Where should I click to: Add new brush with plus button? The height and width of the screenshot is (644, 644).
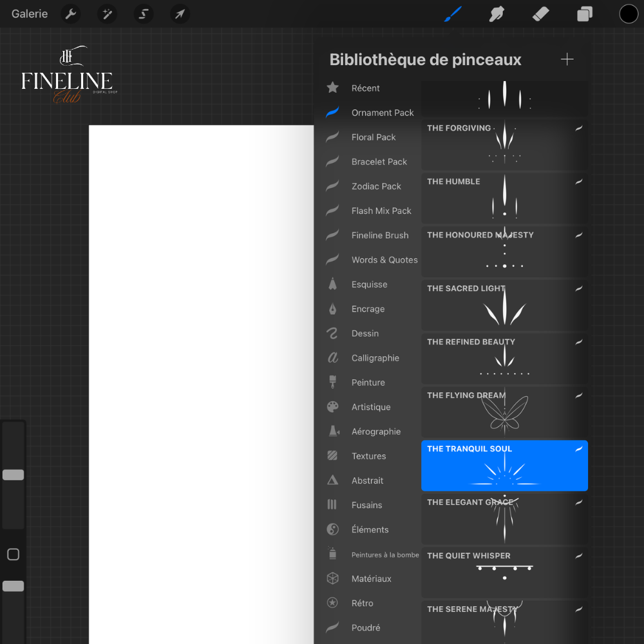click(567, 60)
